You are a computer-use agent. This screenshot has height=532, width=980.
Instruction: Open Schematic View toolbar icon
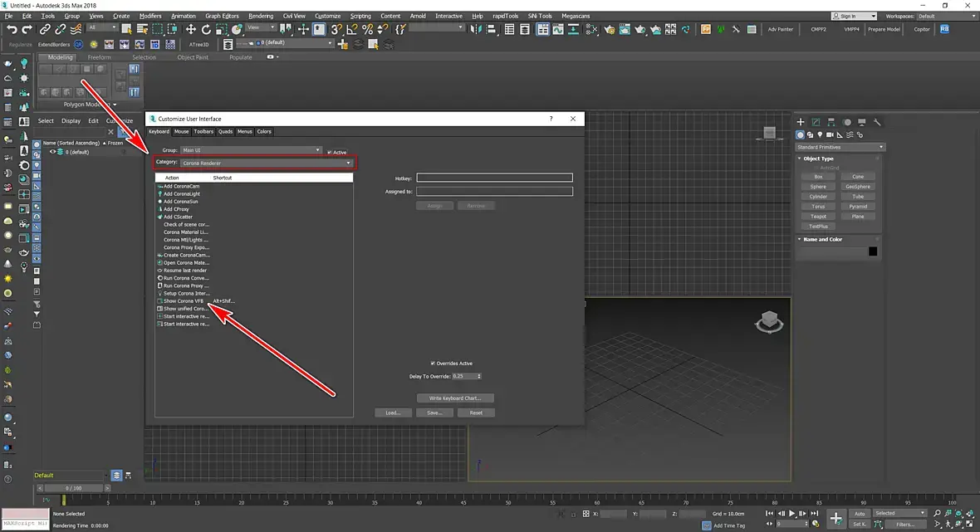[x=573, y=29]
